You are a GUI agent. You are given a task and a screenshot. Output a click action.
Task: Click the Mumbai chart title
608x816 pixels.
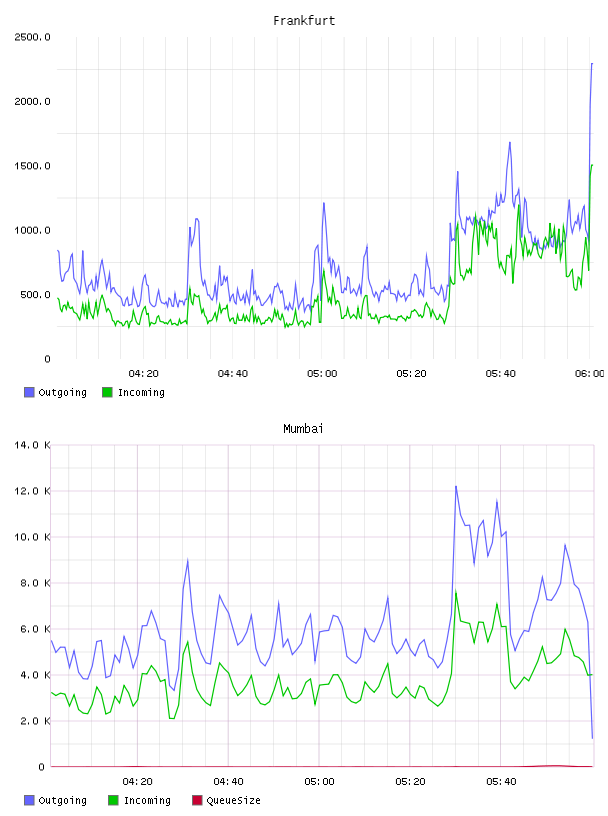[303, 429]
